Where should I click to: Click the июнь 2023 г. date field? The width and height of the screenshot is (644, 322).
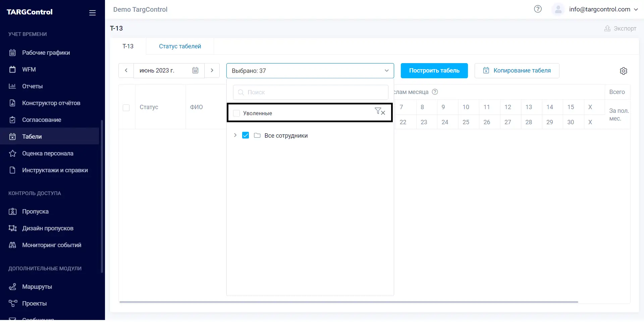(x=169, y=71)
